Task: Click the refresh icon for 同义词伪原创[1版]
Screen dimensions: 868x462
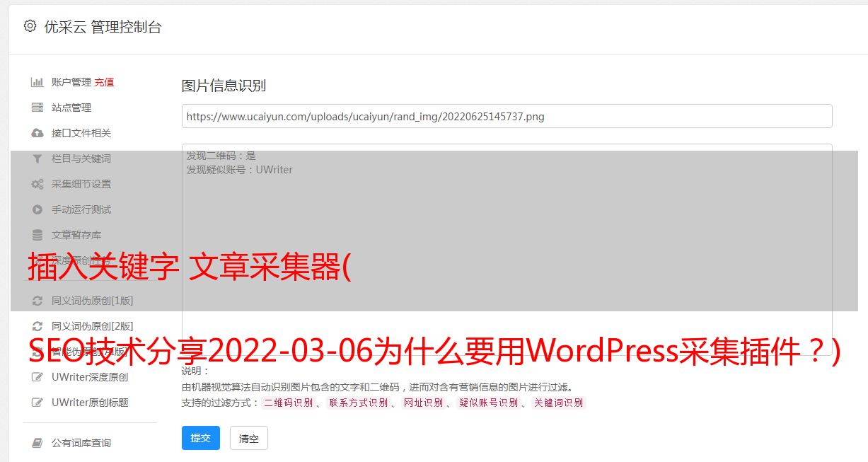Action: tap(37, 301)
